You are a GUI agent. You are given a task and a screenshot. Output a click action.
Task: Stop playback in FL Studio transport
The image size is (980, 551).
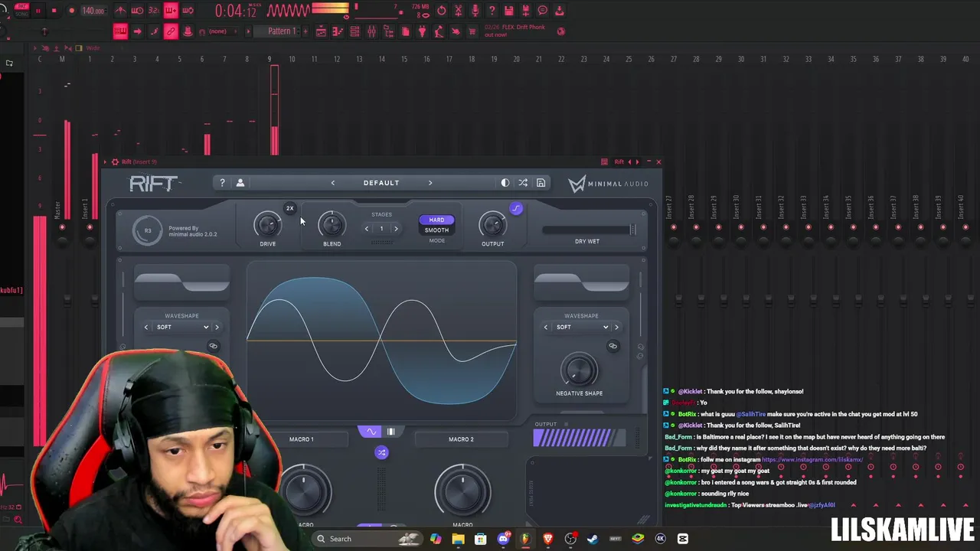point(54,11)
